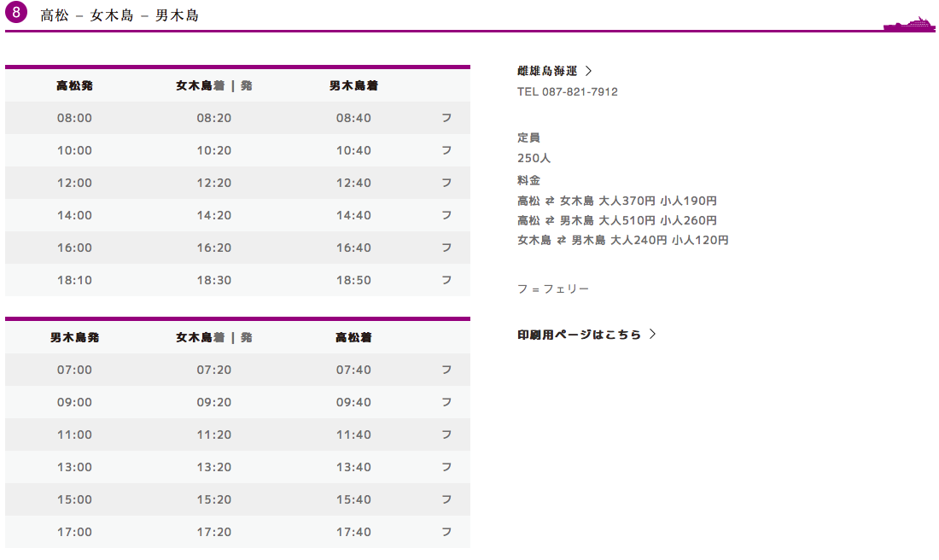939x560 pixels.
Task: Click the ferry symbol in the 08:00 Takamatsu row
Action: (x=446, y=118)
